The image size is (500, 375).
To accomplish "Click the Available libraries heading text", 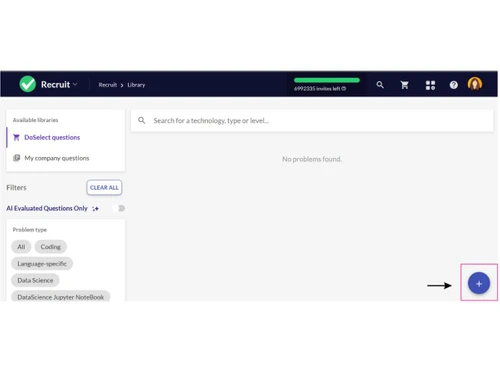I will pyautogui.click(x=35, y=120).
